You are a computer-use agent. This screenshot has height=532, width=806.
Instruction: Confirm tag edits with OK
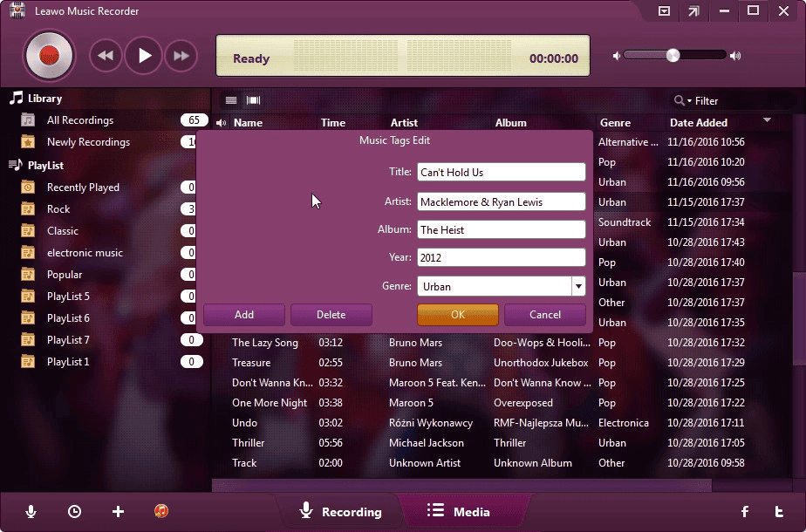coord(458,315)
